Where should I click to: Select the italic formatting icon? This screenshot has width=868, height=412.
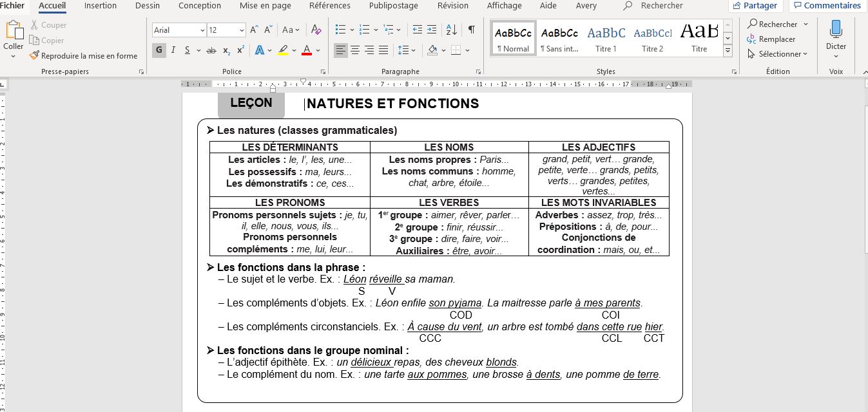[173, 50]
